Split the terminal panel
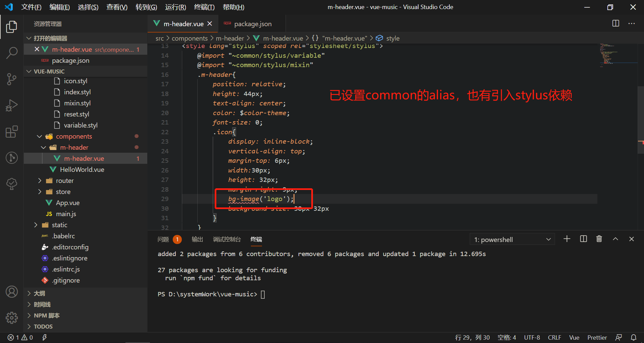The width and height of the screenshot is (644, 343). click(583, 239)
